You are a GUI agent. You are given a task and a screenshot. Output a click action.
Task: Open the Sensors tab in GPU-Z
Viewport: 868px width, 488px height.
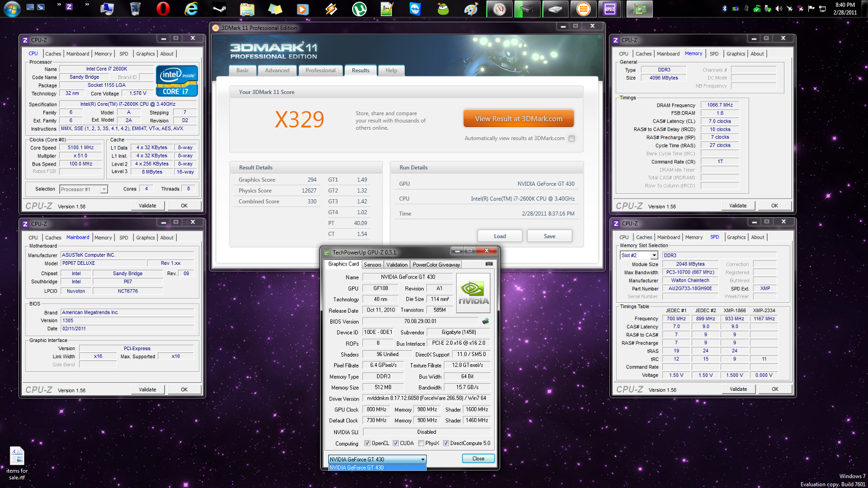pos(373,264)
